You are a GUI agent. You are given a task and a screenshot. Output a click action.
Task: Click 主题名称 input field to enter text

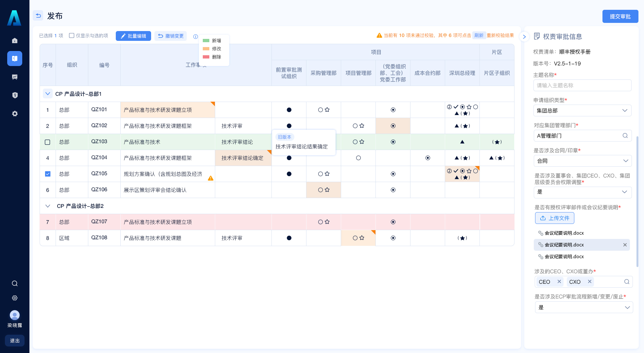pos(582,86)
